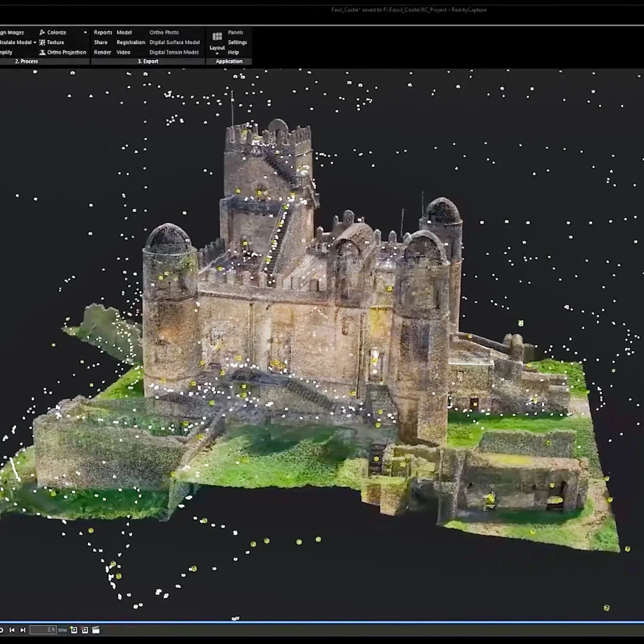
Task: Click the Ortho Photo export button
Action: point(164,32)
